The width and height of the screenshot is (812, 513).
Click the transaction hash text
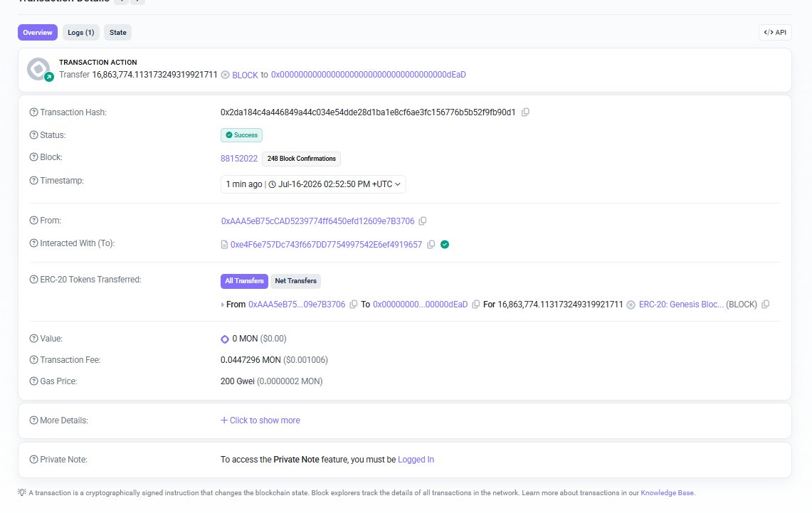click(x=368, y=112)
